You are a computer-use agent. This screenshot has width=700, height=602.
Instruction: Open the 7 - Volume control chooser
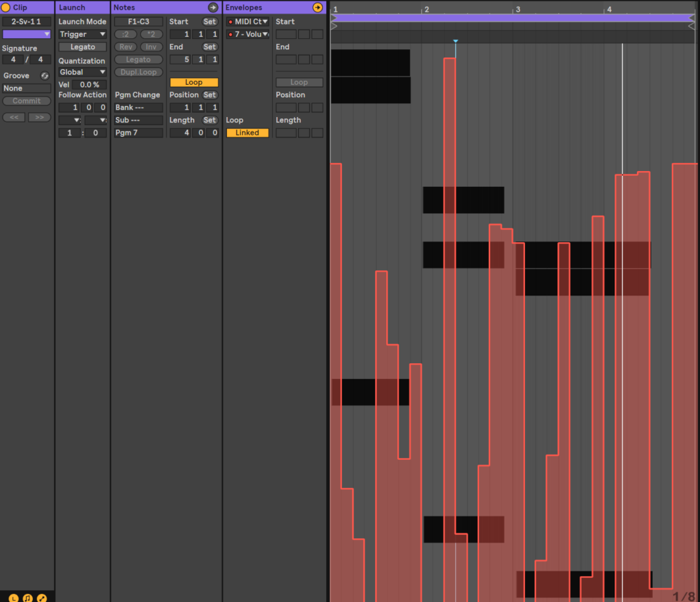[247, 34]
